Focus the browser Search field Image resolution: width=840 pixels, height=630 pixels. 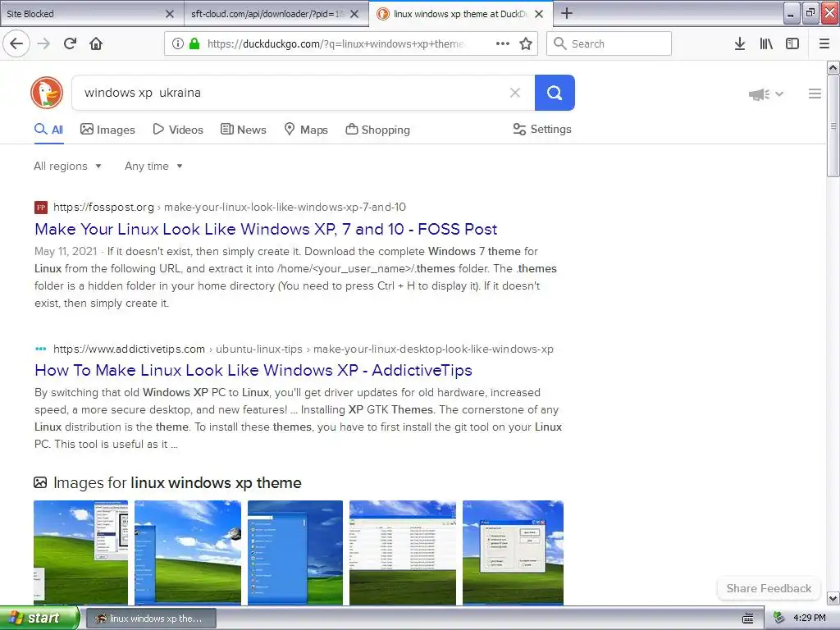(609, 43)
